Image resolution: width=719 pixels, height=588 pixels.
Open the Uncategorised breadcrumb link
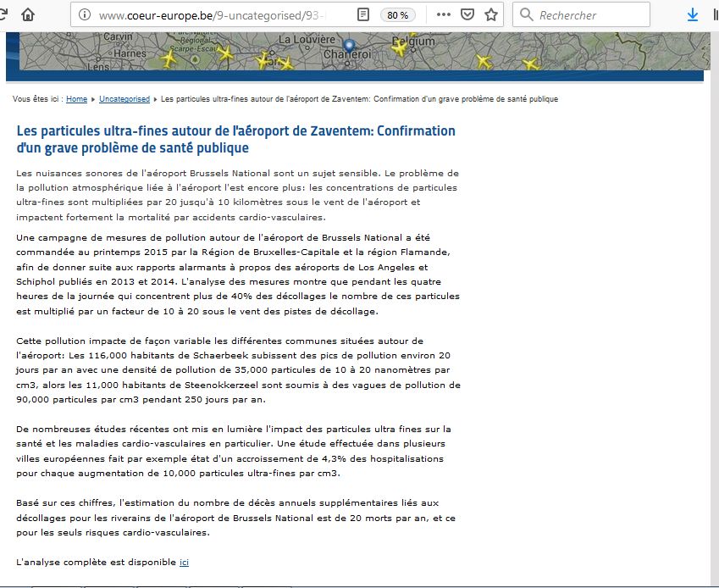point(124,99)
